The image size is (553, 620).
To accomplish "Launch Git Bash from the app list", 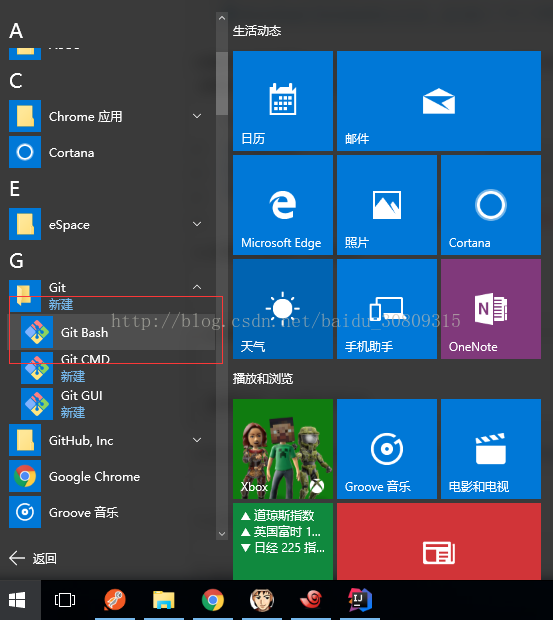I will pyautogui.click(x=112, y=332).
